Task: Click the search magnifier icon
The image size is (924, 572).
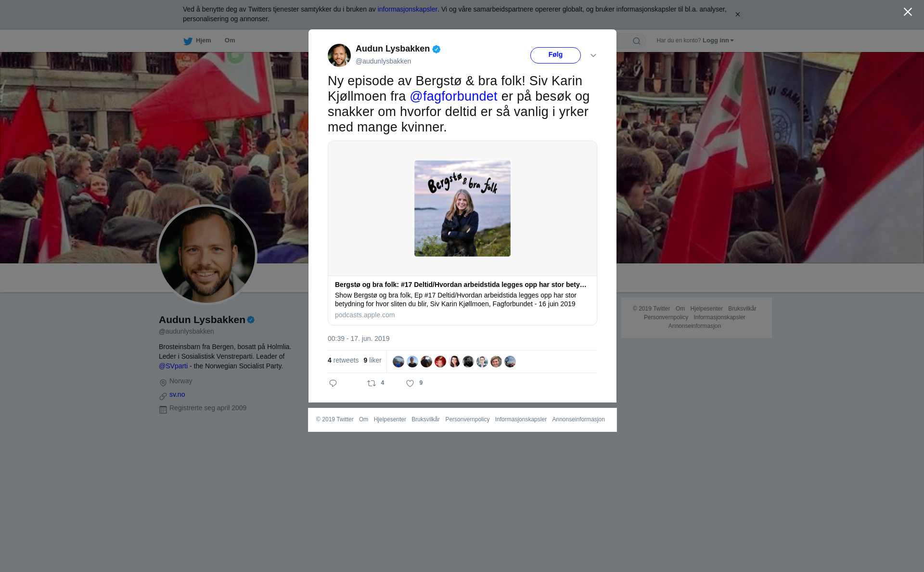Action: point(637,41)
